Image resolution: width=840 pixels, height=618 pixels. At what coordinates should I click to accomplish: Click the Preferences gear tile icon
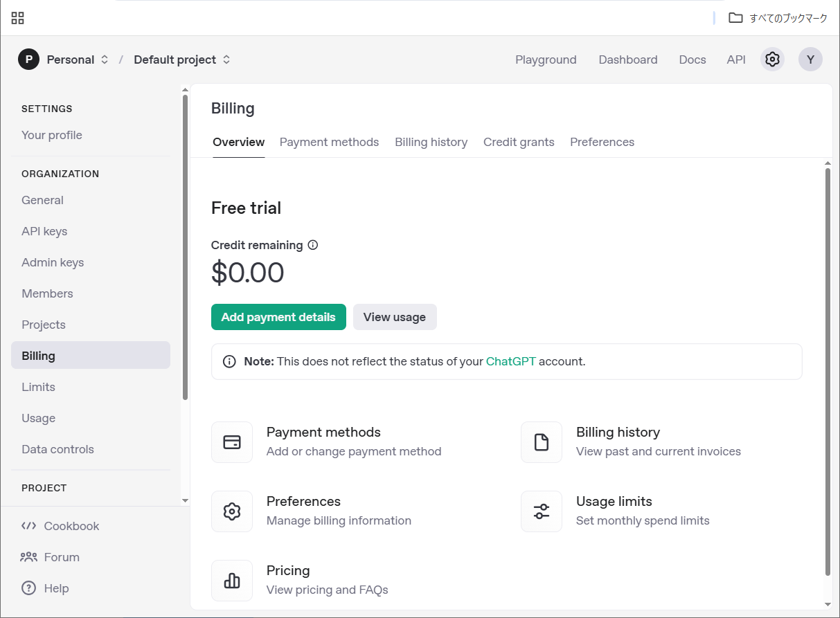(x=232, y=511)
